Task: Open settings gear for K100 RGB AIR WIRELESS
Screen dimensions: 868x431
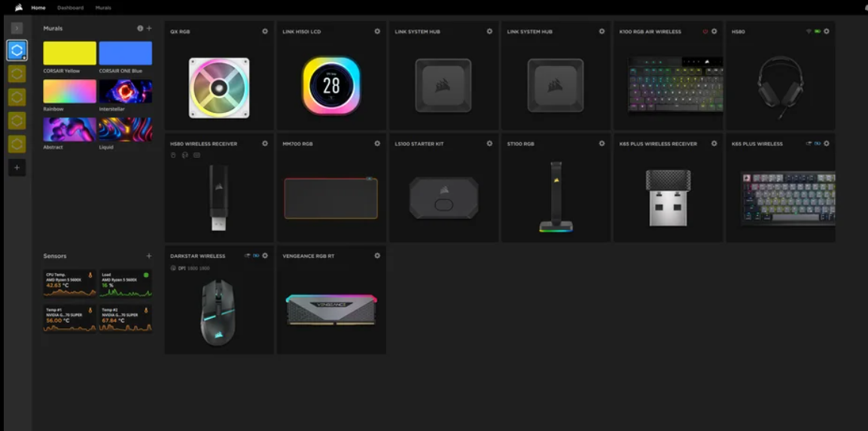Action: tap(714, 32)
